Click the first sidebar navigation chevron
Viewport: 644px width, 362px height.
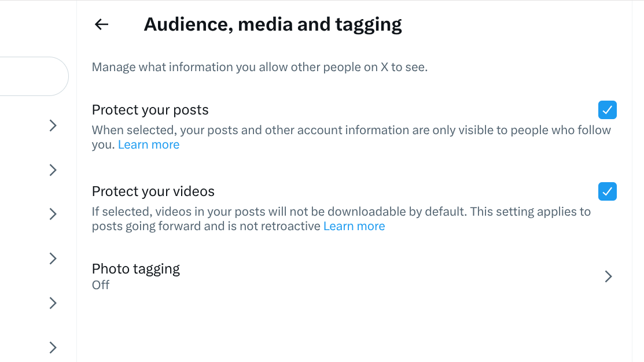click(53, 125)
